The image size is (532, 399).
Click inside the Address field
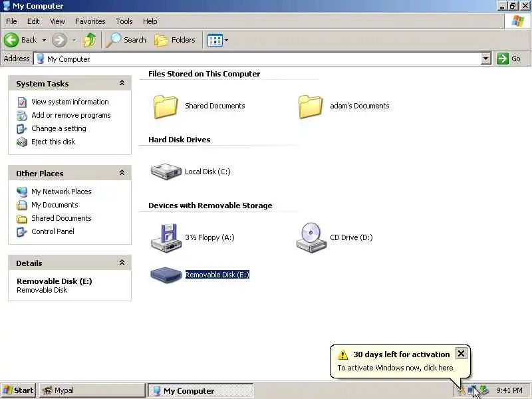(x=258, y=59)
